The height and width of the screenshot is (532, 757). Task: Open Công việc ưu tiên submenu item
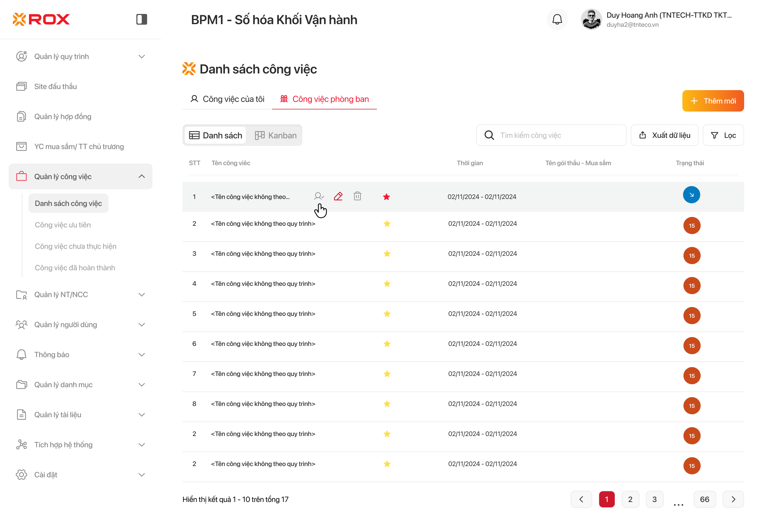coord(63,225)
